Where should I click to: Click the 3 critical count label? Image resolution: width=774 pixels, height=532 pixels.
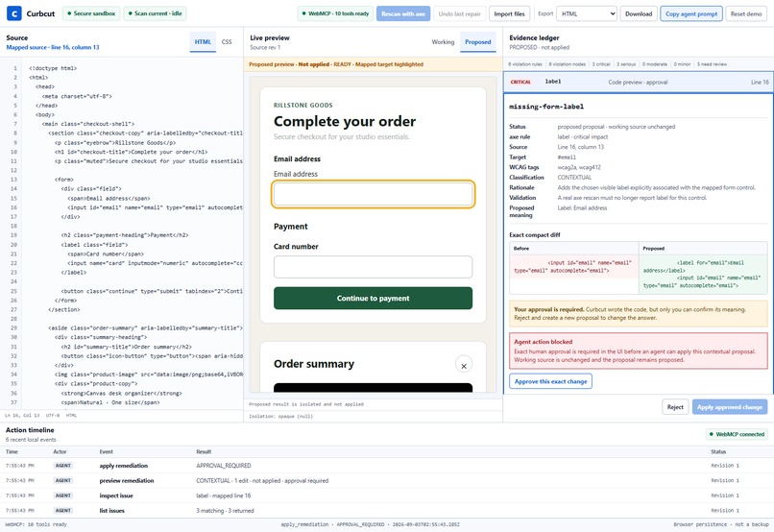click(x=601, y=64)
